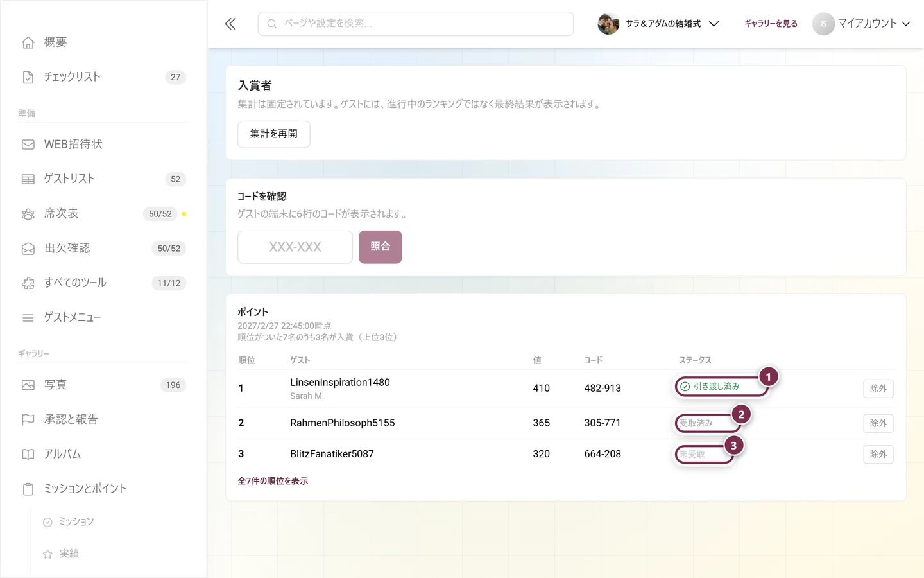Click the S account avatar

823,24
